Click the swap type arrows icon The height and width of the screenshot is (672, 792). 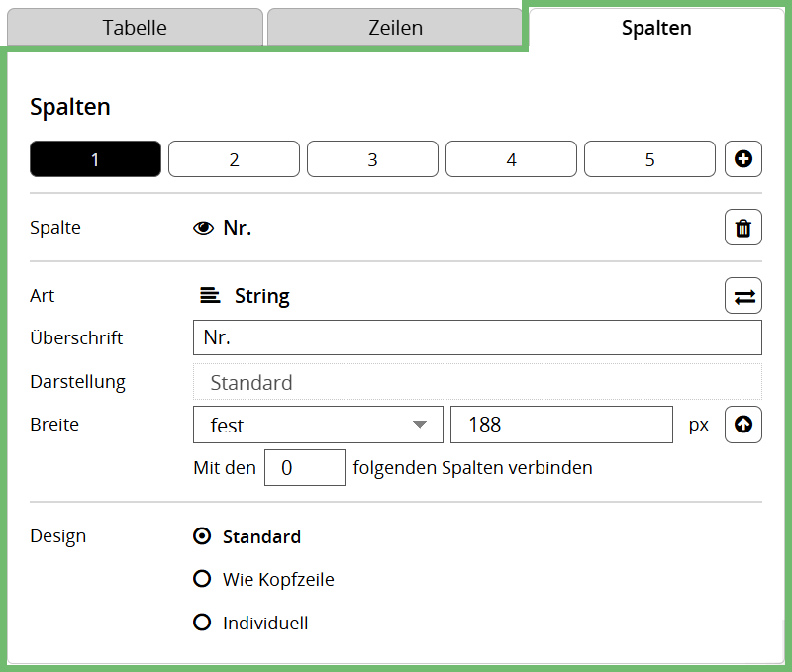(743, 296)
